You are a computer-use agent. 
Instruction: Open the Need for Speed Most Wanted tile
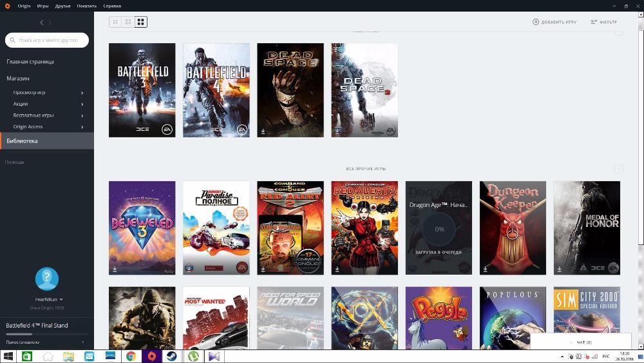click(x=216, y=318)
